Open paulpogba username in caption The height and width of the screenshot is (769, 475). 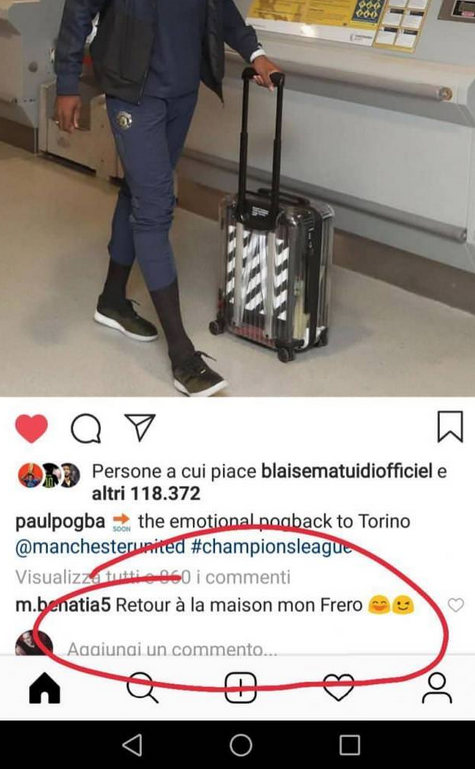point(60,521)
